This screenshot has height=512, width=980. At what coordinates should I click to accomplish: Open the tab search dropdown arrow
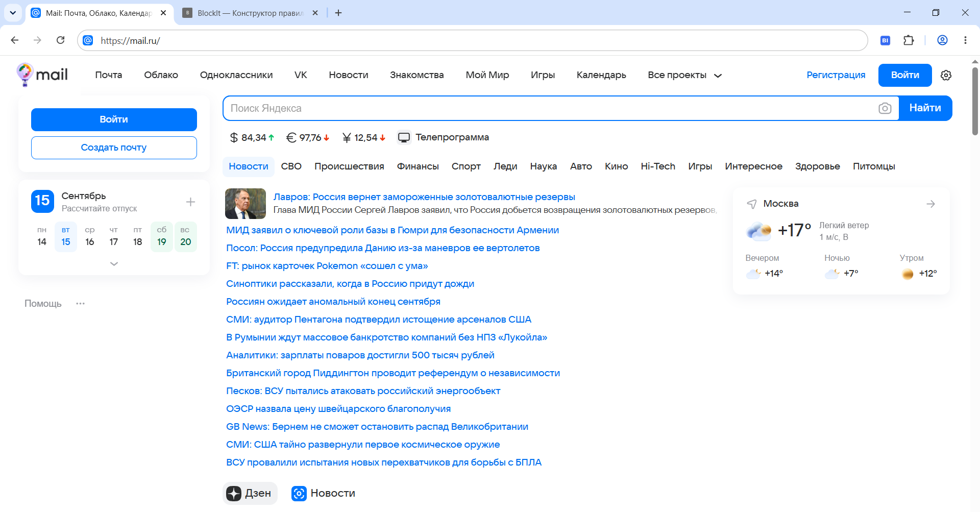(x=13, y=13)
